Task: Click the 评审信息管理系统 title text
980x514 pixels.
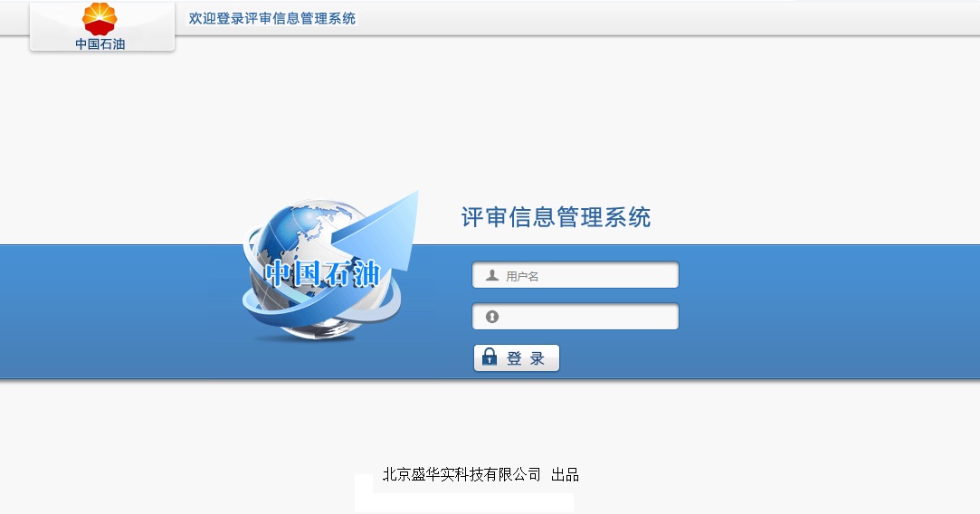Action: click(556, 217)
